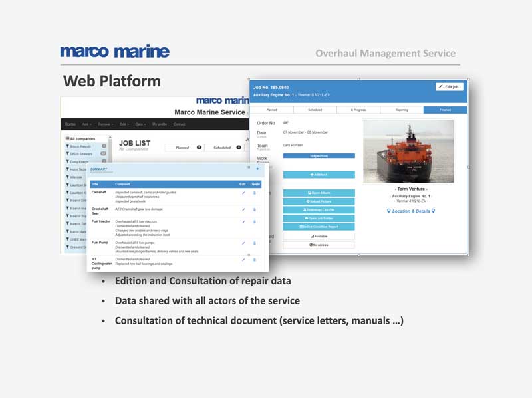Go to Home in the navigation bar
The height and width of the screenshot is (398, 532).
click(x=70, y=124)
